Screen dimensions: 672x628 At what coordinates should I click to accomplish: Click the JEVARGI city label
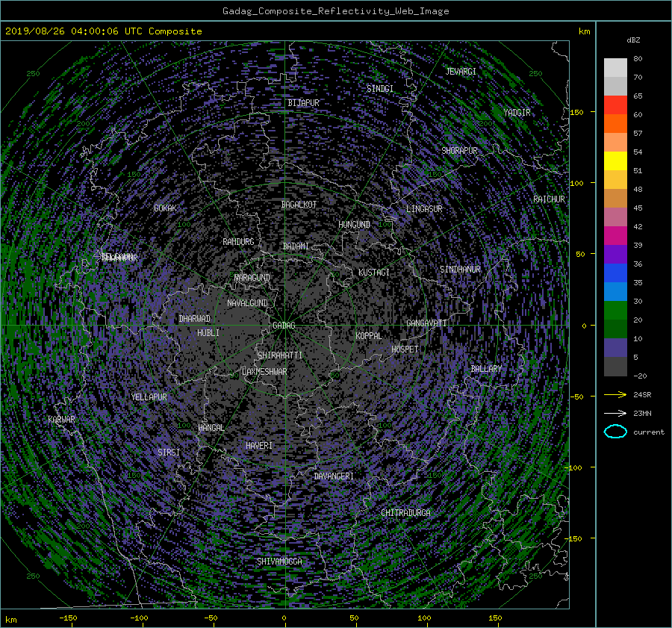tap(461, 72)
